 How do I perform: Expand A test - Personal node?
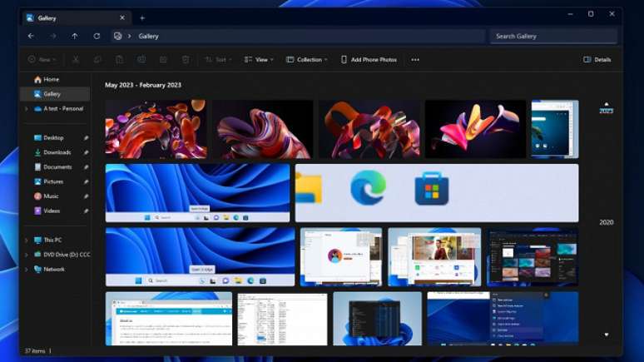point(27,109)
